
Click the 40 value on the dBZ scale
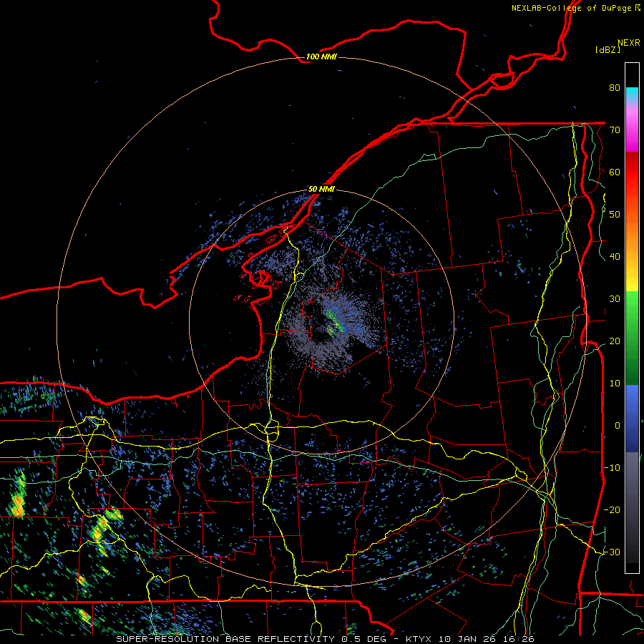pos(615,256)
